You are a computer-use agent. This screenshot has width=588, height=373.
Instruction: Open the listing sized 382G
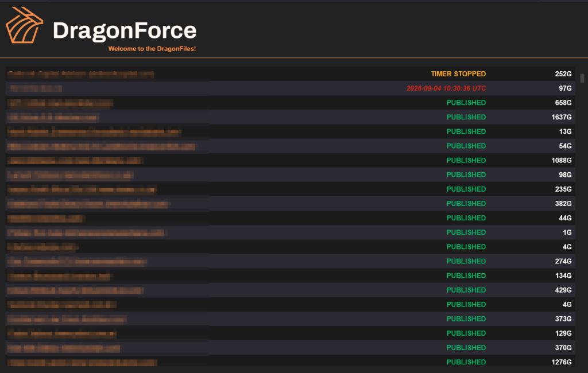coord(290,204)
